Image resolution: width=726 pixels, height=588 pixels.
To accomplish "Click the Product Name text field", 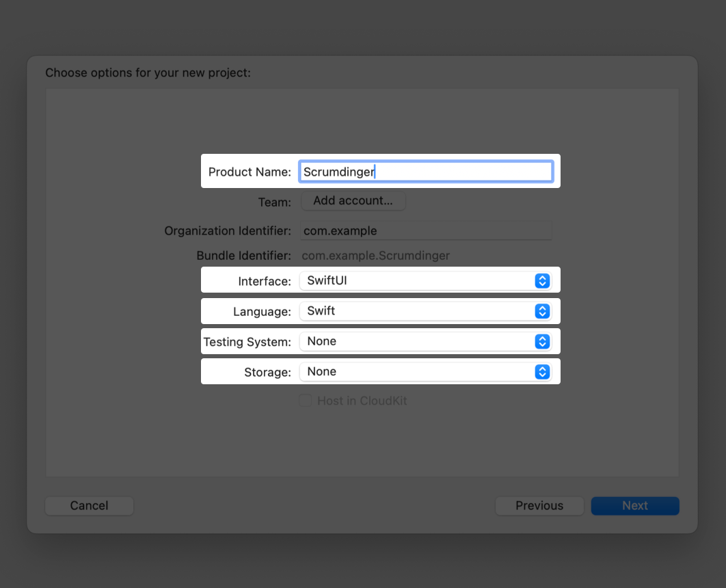I will coord(424,172).
